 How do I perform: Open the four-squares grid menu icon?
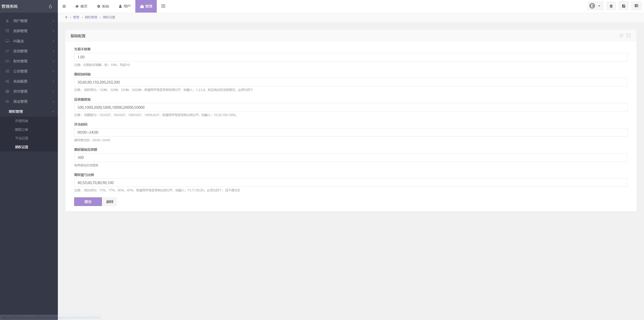[163, 6]
